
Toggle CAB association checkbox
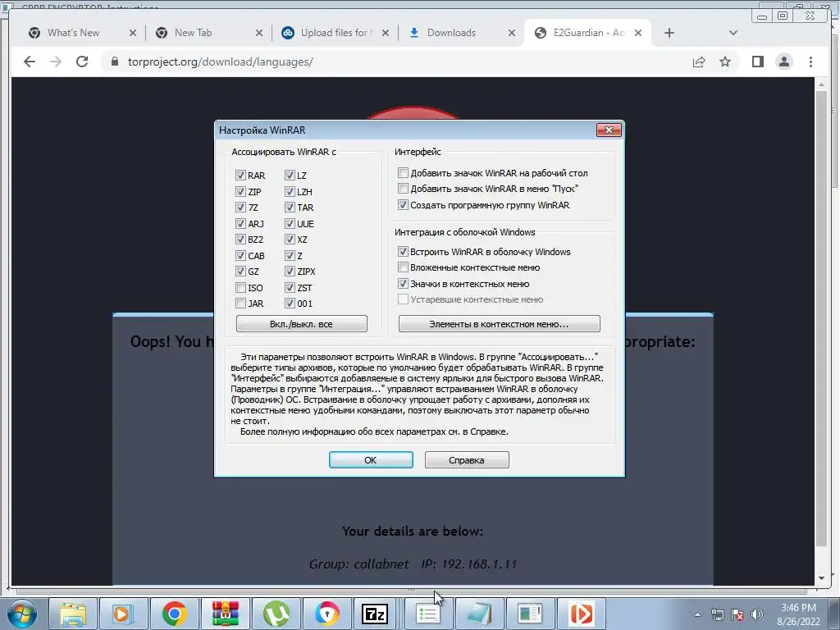click(240, 256)
